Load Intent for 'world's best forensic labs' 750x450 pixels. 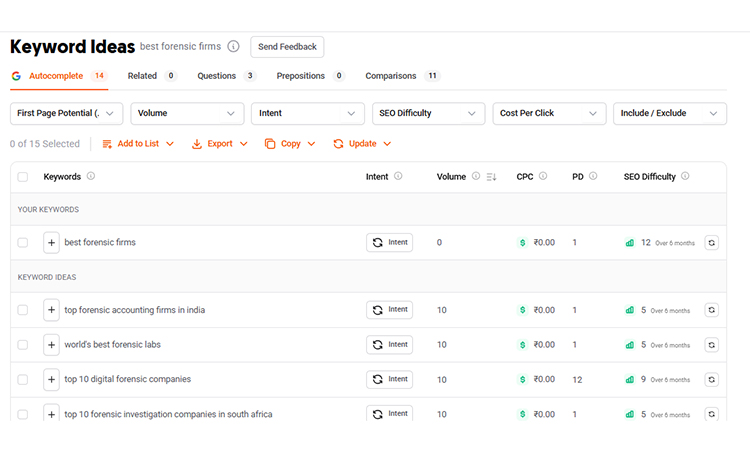[x=389, y=345]
